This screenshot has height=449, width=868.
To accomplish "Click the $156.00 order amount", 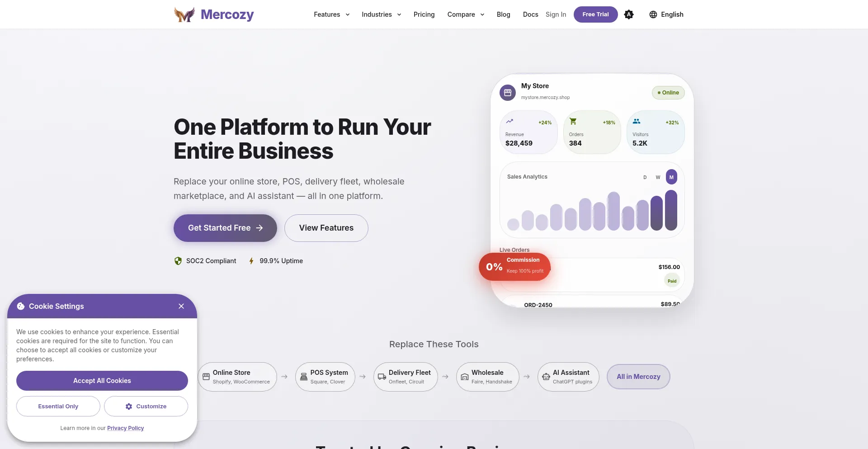I will pos(669,267).
